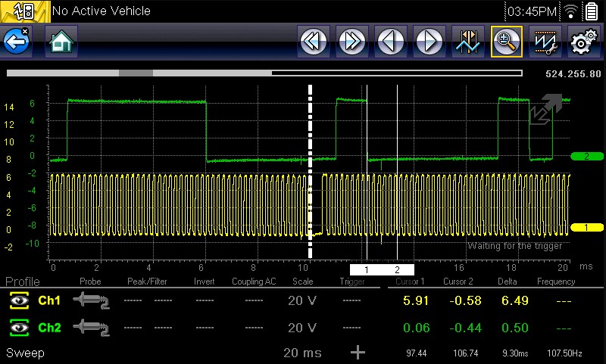
Task: Hide the Ch2 trace using its eye icon
Action: 20,328
